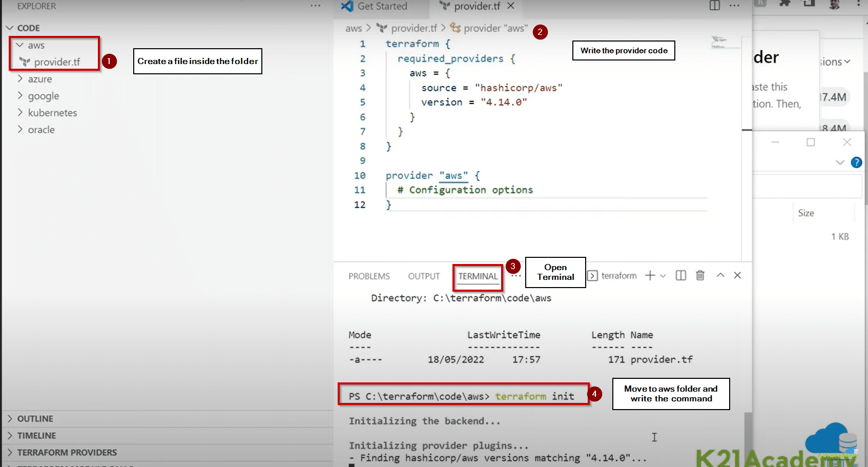Switch to the Get Started tab
868x467 pixels.
pyautogui.click(x=382, y=6)
